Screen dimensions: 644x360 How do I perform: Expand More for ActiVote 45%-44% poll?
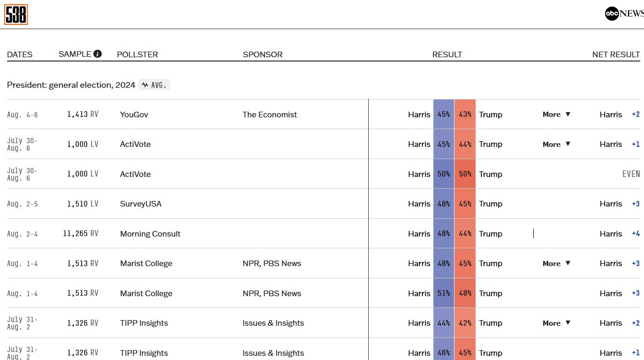coord(556,144)
